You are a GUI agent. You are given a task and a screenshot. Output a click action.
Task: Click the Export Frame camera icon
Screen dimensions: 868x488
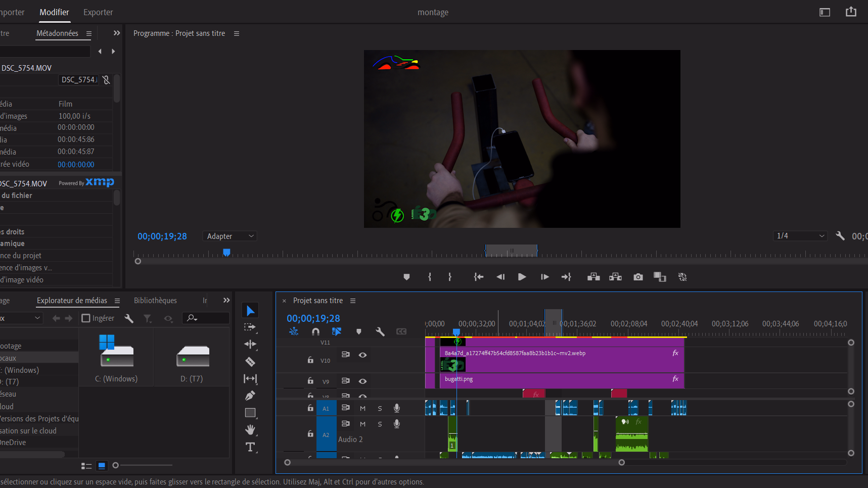[638, 277]
